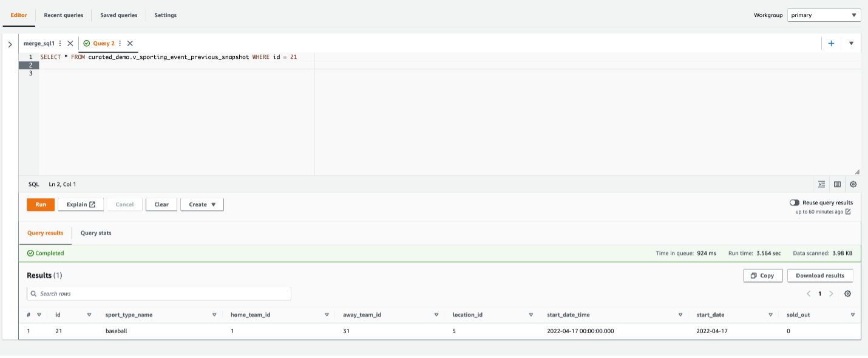This screenshot has width=868, height=358.
Task: Click the editor resize handle corner
Action: tap(857, 172)
